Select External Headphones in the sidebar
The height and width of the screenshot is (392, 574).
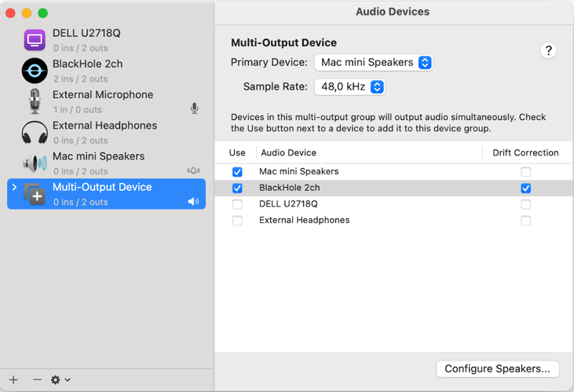(x=106, y=133)
